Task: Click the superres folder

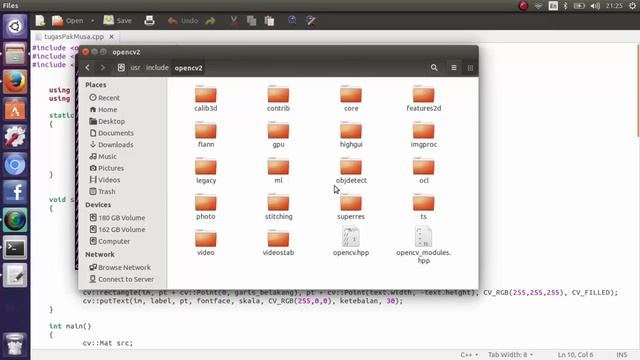Action: point(351,207)
